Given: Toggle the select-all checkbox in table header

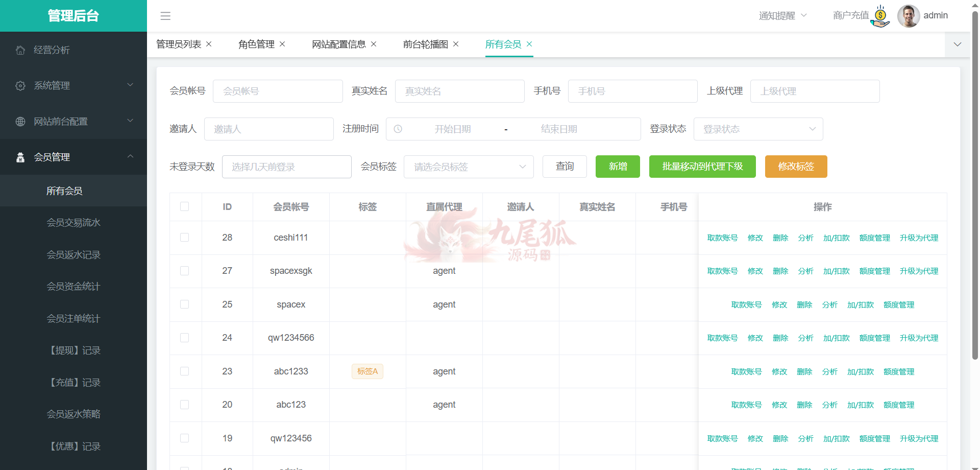Looking at the screenshot, I should [x=185, y=206].
